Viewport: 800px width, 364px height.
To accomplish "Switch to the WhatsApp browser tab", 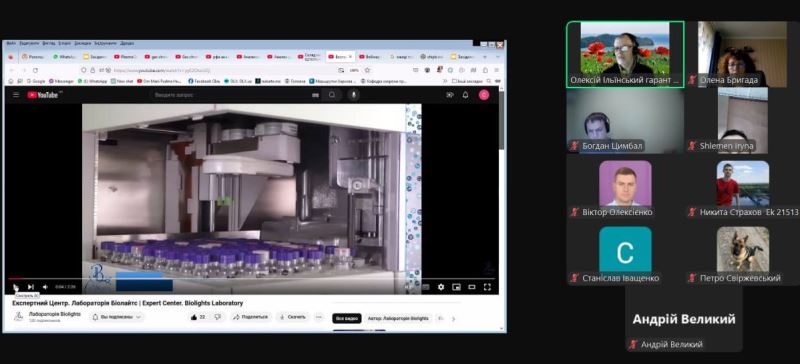I will click(65, 57).
